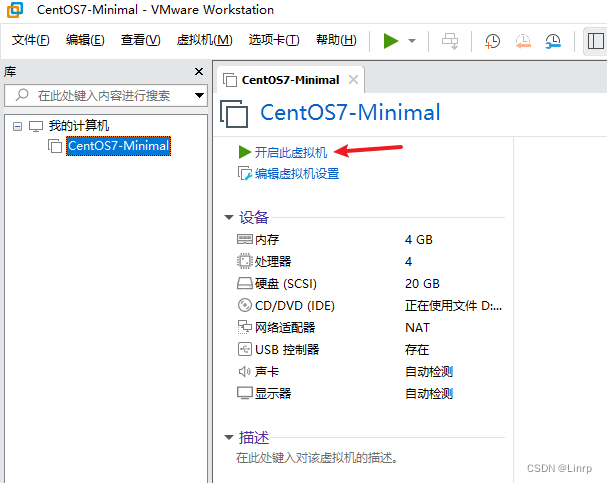Click the green power-on play toolbar icon

[x=391, y=41]
